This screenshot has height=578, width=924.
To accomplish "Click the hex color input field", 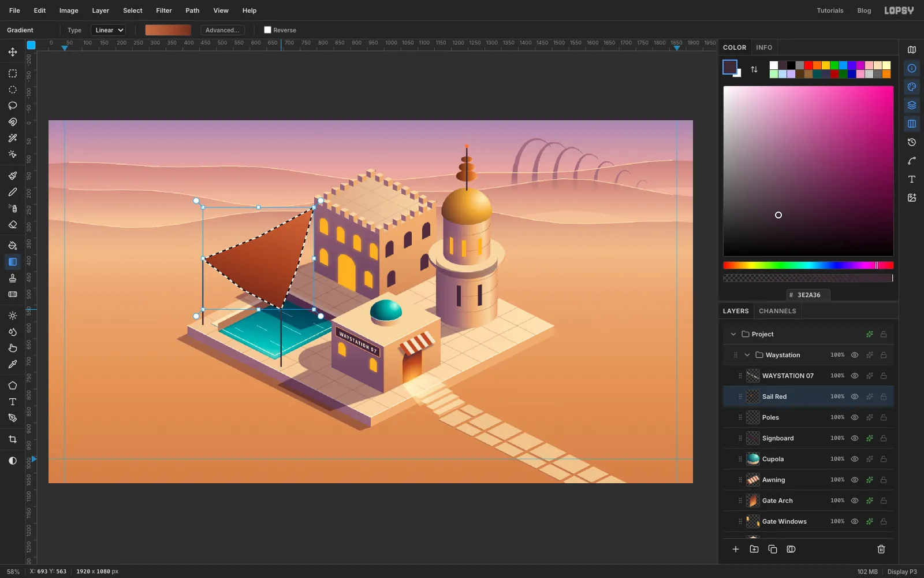I will pos(808,295).
